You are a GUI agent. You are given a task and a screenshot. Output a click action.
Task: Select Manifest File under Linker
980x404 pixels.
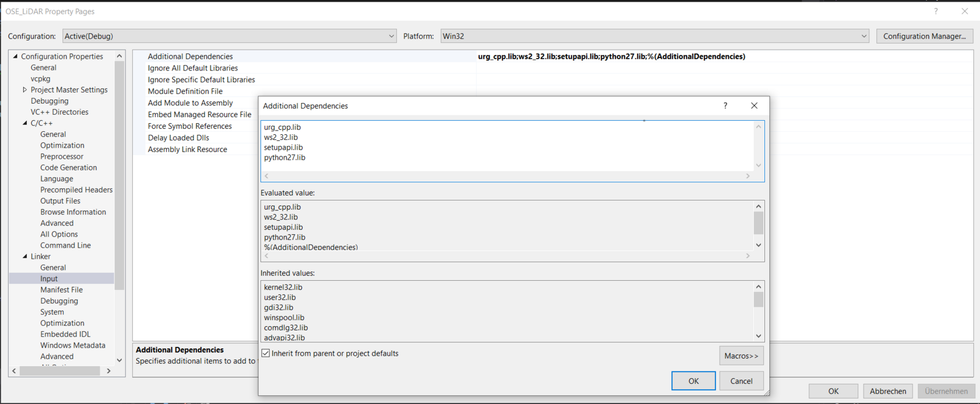coord(61,290)
